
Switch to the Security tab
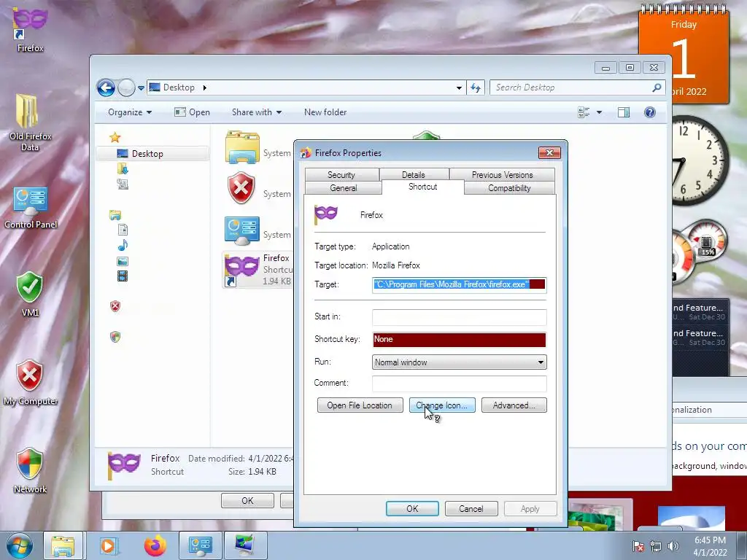341,174
